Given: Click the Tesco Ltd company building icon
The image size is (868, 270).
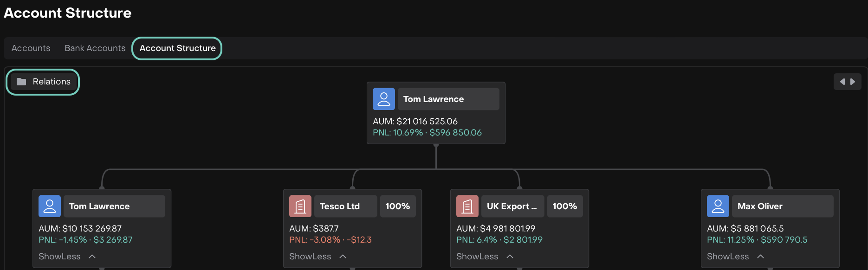Looking at the screenshot, I should pyautogui.click(x=300, y=206).
